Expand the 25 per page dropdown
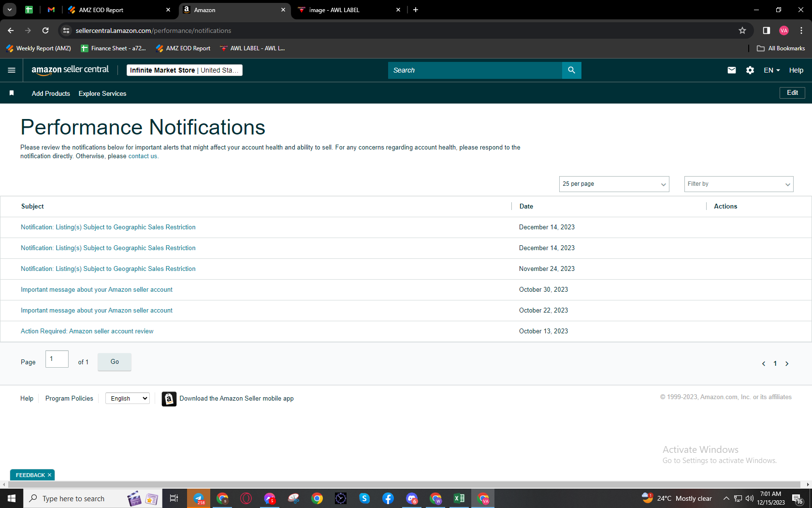The height and width of the screenshot is (508, 812). [x=614, y=184]
